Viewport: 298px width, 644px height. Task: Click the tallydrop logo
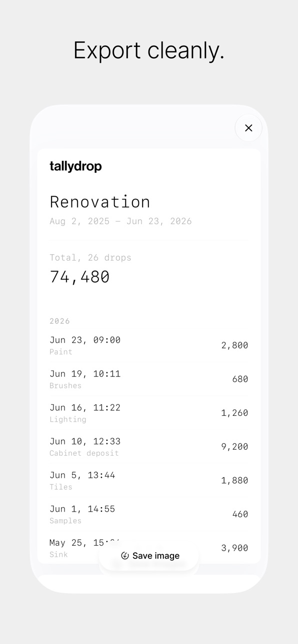click(75, 166)
